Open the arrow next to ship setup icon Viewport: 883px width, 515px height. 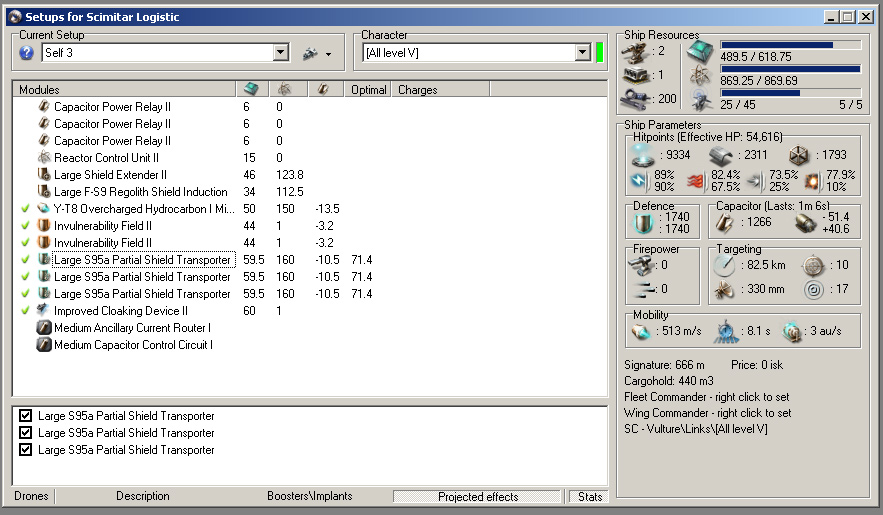tap(328, 53)
